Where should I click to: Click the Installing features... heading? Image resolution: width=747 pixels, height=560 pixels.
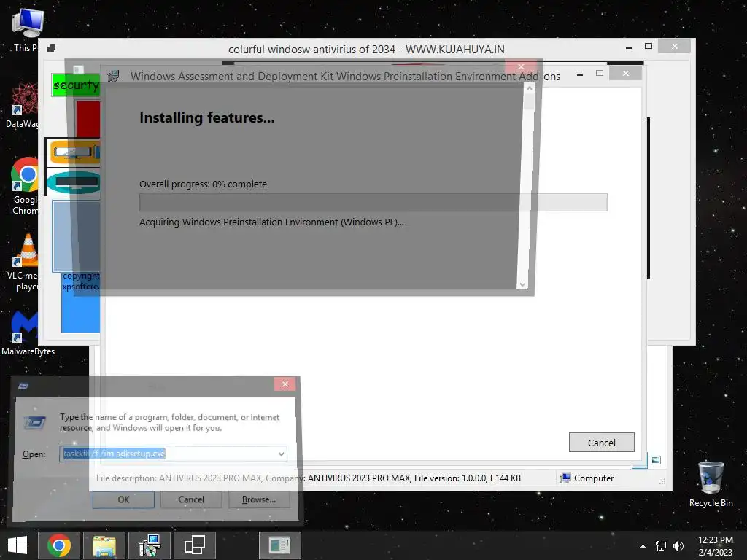pos(206,117)
